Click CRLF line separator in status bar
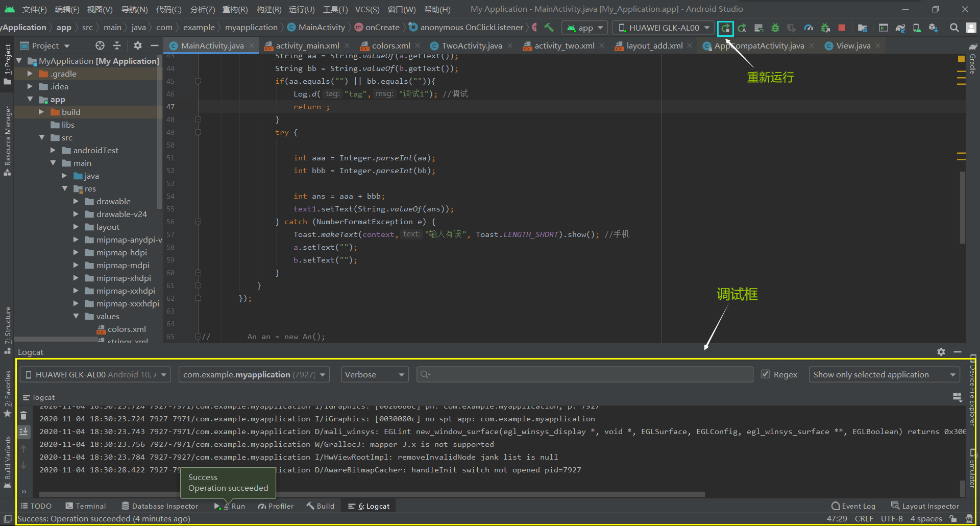Image resolution: width=980 pixels, height=526 pixels. tap(864, 518)
